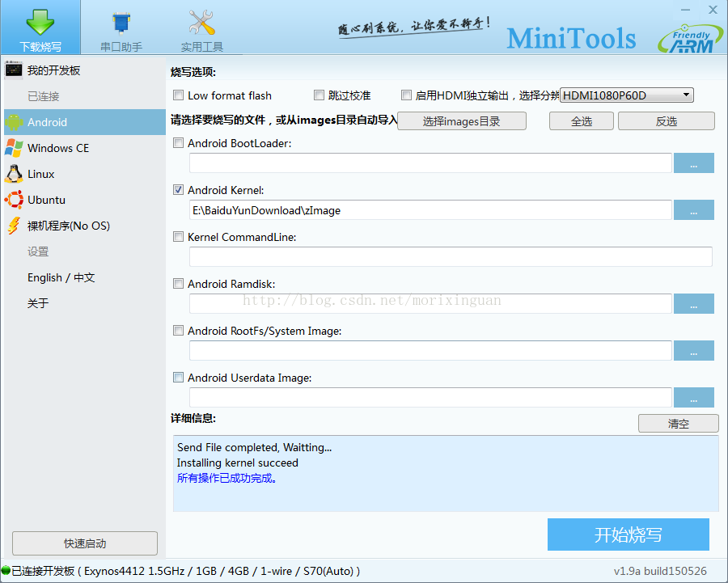Tick the Android Ramdisk checkbox

(179, 284)
